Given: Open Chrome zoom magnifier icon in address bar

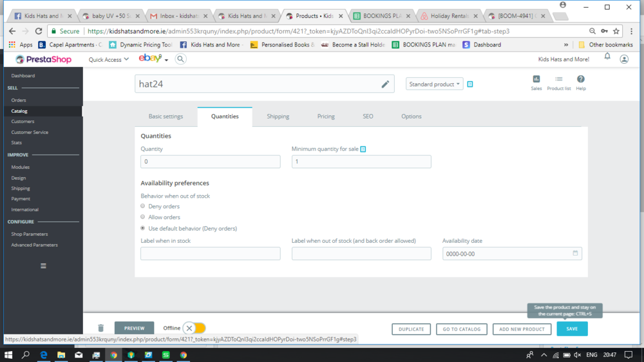Looking at the screenshot, I should 592,31.
